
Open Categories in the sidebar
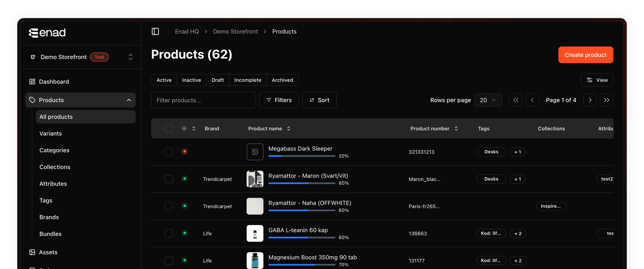coord(54,150)
